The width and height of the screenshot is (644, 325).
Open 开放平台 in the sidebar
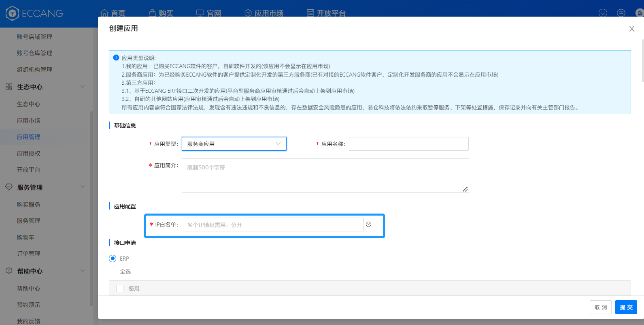[28, 170]
